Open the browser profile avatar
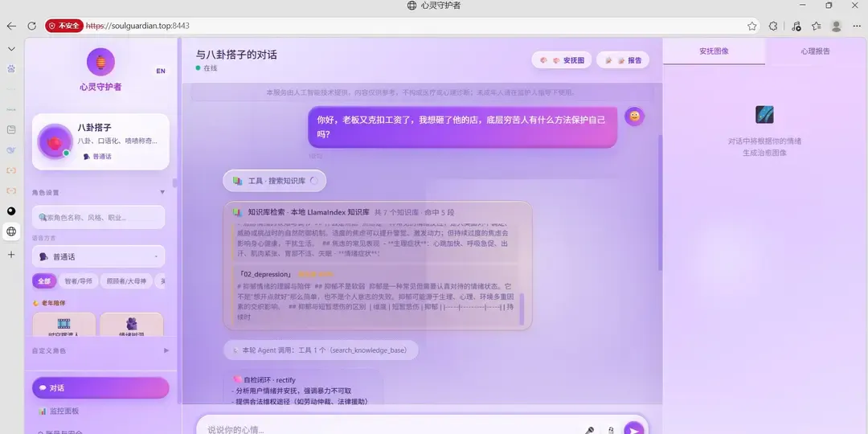Image resolution: width=868 pixels, height=434 pixels. click(x=837, y=26)
